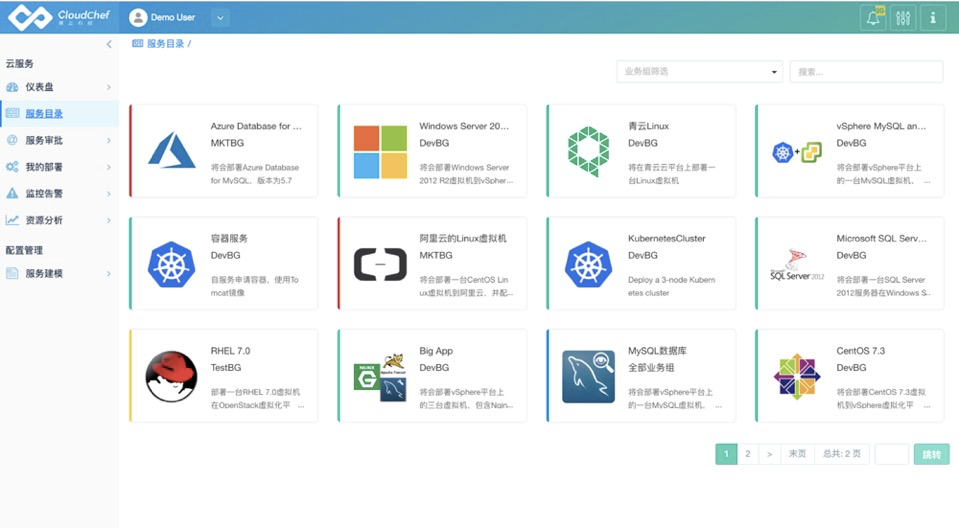Image resolution: width=959 pixels, height=528 pixels.
Task: Go to page 1 in pagination
Action: tap(726, 454)
